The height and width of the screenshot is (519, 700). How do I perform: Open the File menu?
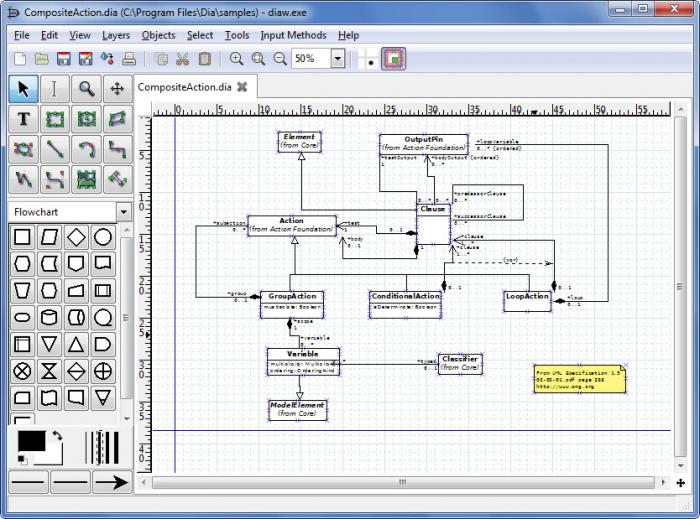click(x=21, y=35)
